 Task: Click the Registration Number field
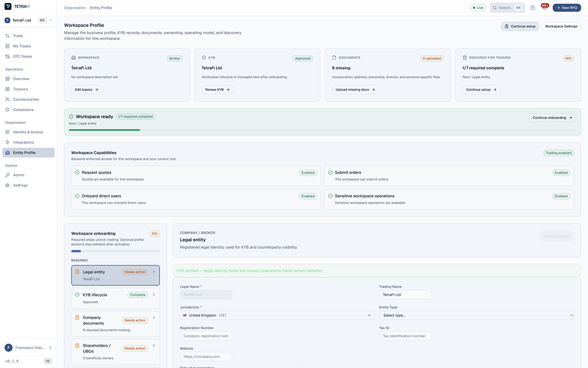coord(206,336)
